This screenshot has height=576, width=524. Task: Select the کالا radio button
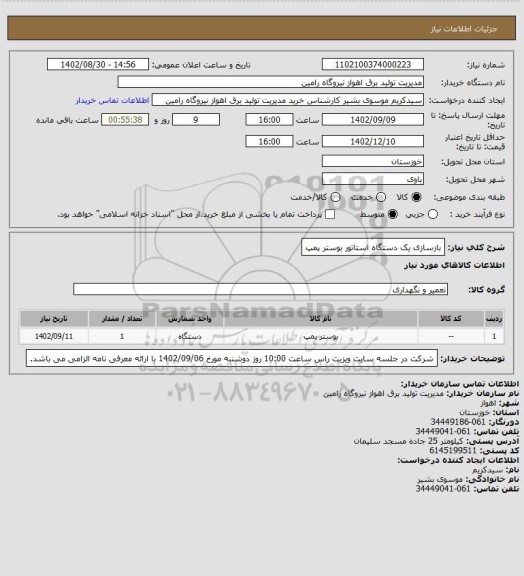416,197
